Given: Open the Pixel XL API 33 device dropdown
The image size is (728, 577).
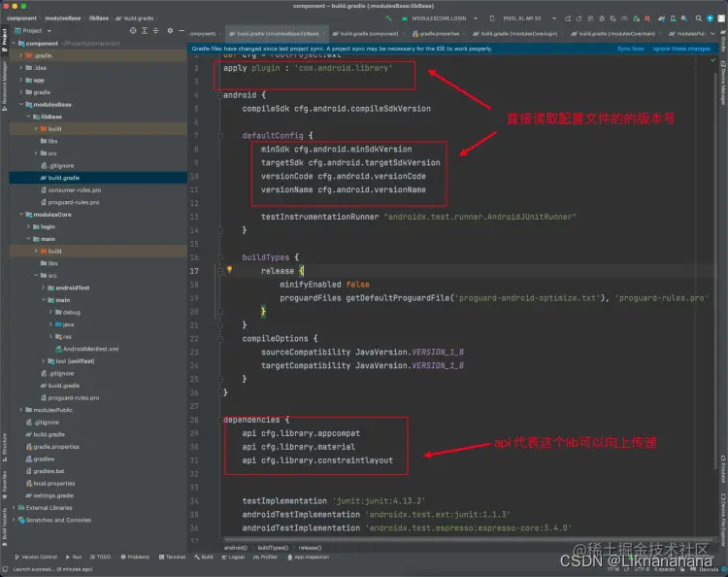Looking at the screenshot, I should click(522, 18).
